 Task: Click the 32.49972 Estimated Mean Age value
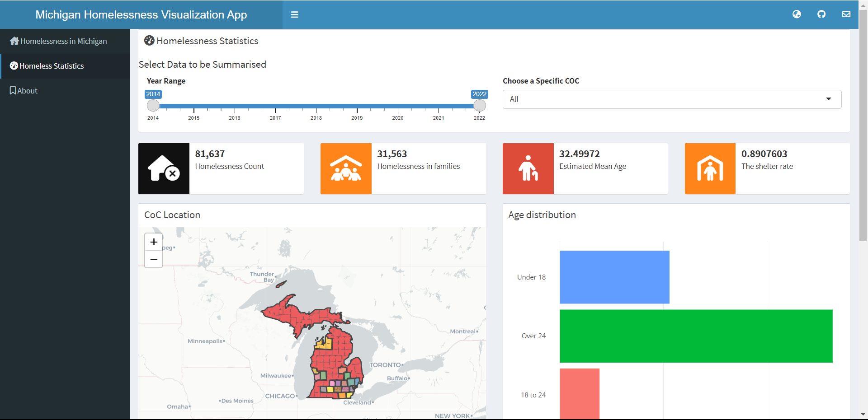tap(580, 154)
